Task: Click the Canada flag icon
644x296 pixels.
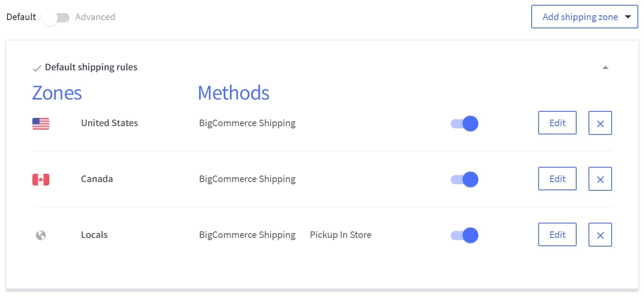Action: click(x=41, y=179)
